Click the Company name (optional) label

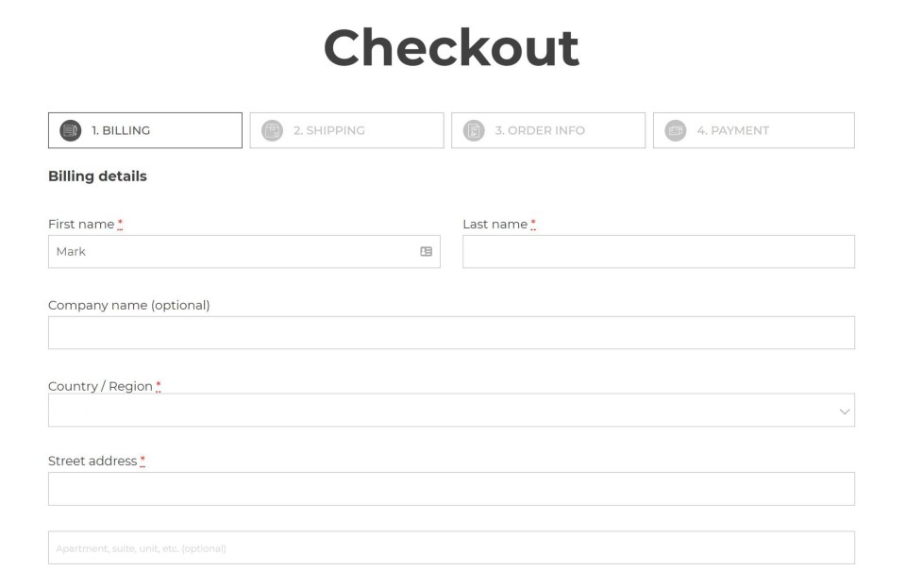point(128,305)
